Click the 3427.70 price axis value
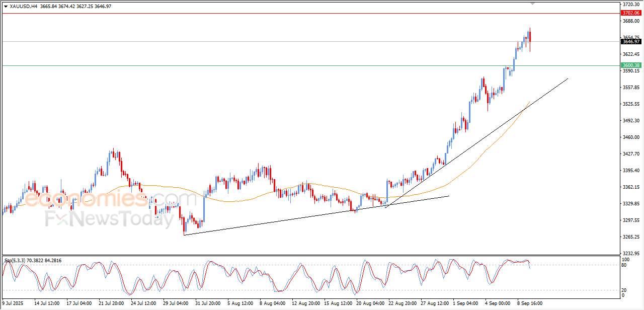 631,154
